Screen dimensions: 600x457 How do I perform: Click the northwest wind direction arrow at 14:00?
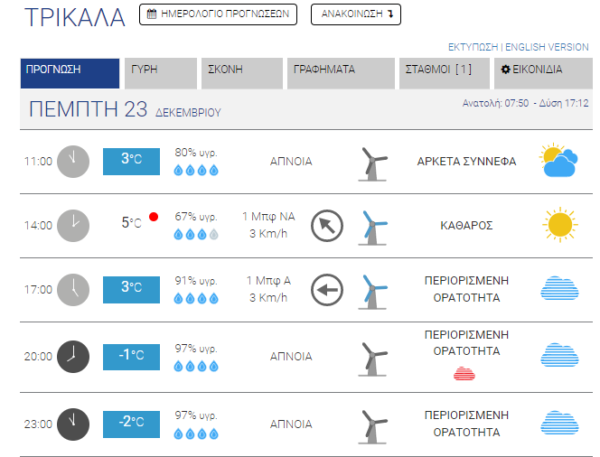point(327,225)
